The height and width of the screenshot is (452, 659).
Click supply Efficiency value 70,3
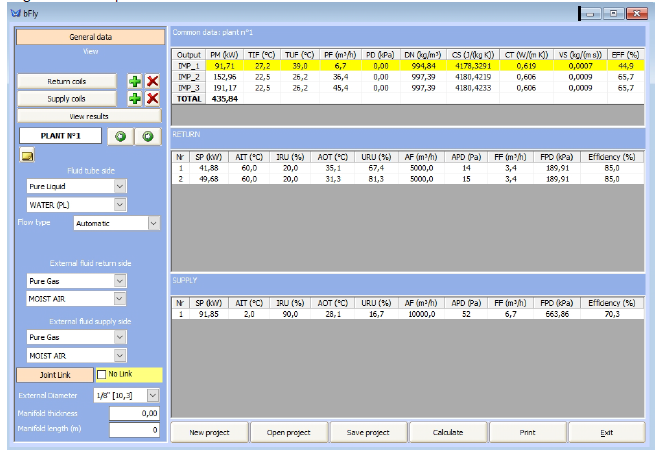click(612, 314)
